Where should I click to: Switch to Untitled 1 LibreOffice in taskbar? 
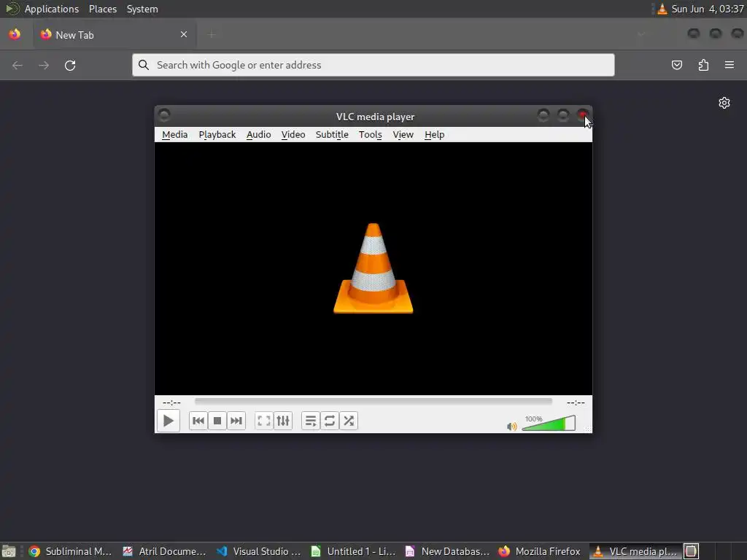(353, 551)
